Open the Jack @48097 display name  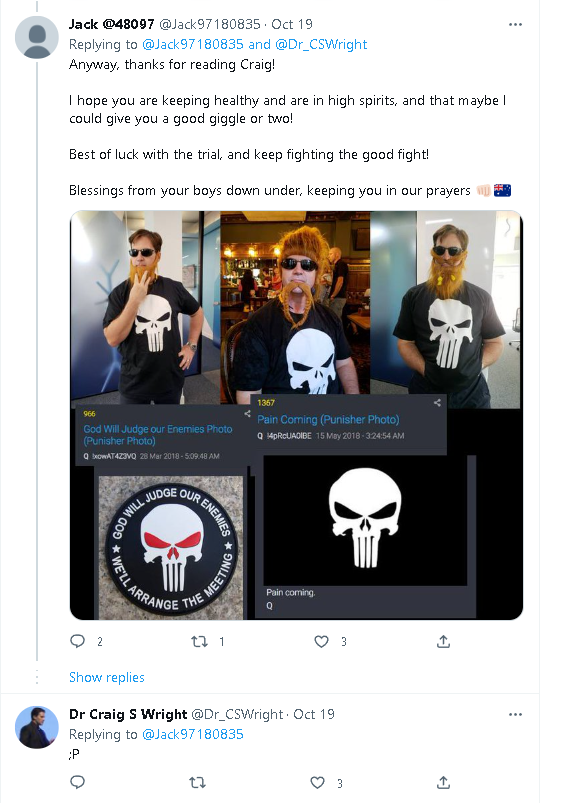(112, 24)
